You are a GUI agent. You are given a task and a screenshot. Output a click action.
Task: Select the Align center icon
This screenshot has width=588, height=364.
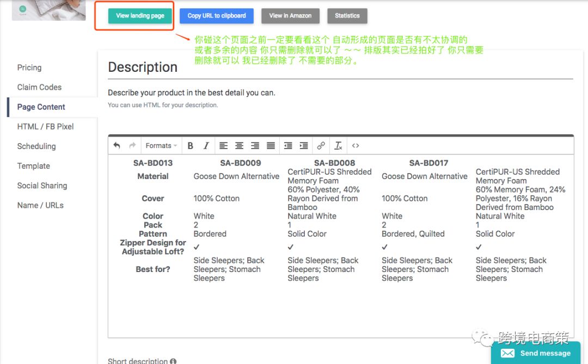239,145
